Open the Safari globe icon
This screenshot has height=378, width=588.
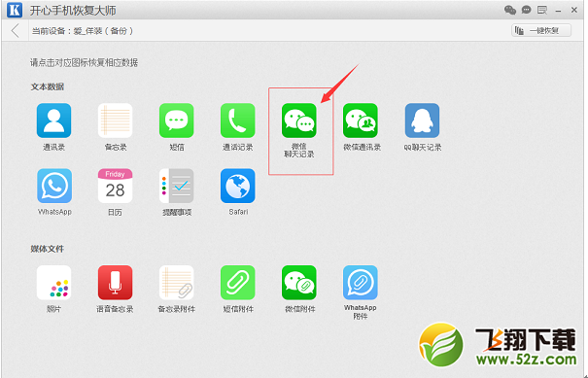(x=238, y=186)
